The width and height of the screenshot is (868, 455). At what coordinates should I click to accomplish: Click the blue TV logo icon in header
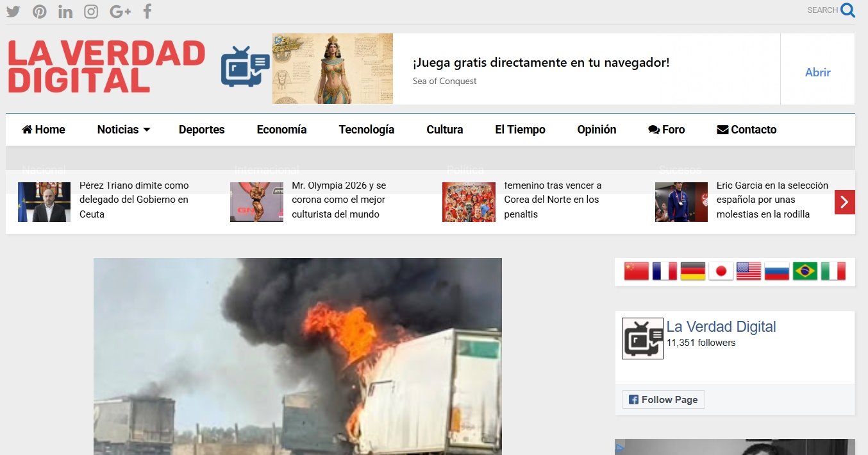(x=246, y=67)
